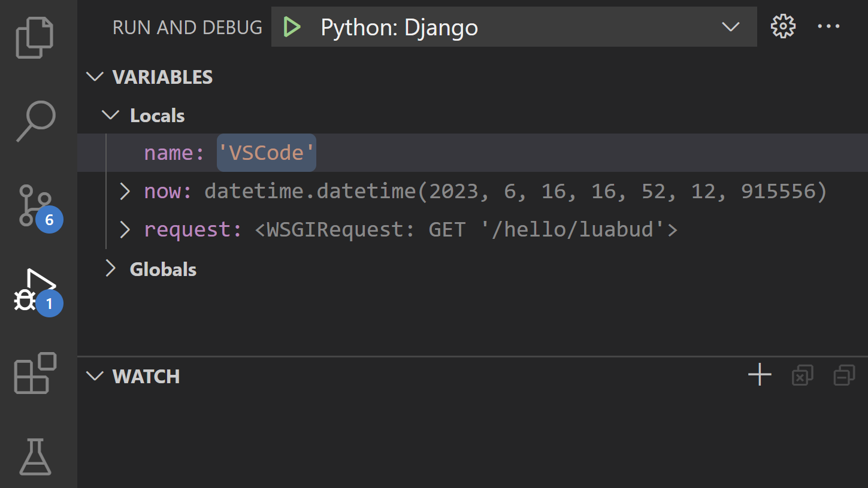Collapse all watch expressions
868x488 pixels.
pyautogui.click(x=844, y=375)
